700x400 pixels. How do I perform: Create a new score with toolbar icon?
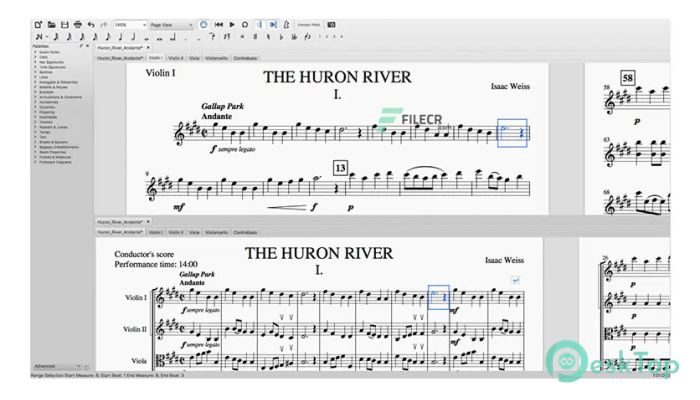pyautogui.click(x=38, y=25)
